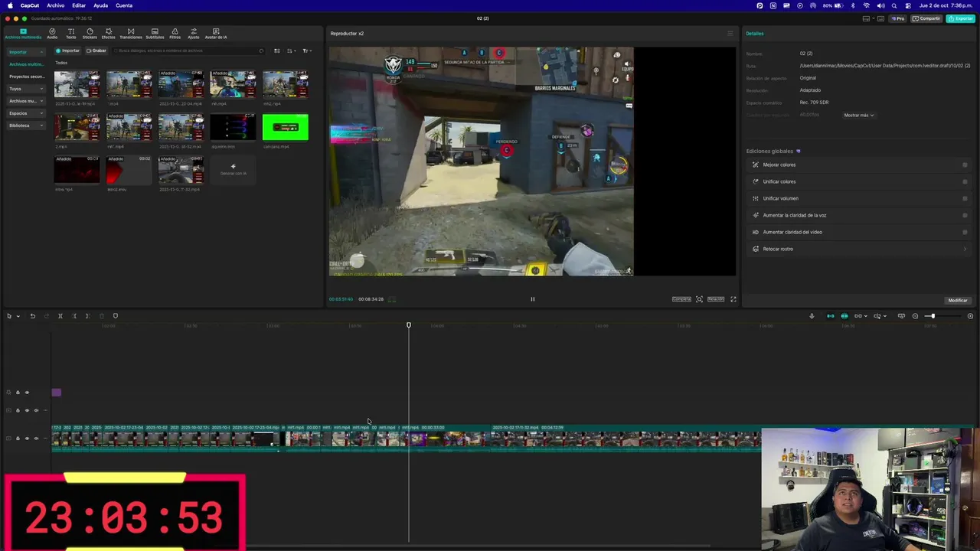Image resolution: width=980 pixels, height=551 pixels.
Task: Click the fullscreen icon in the player
Action: click(733, 299)
